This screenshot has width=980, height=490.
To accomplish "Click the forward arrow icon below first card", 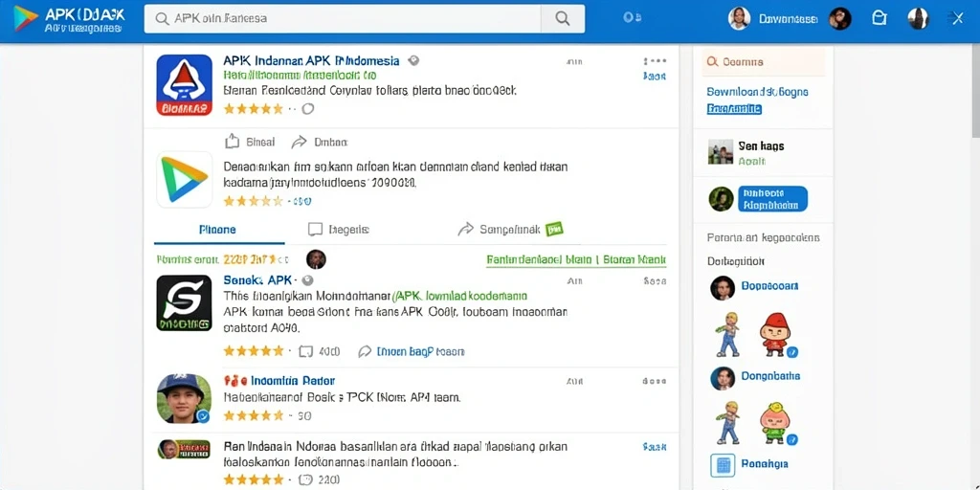I will (299, 142).
